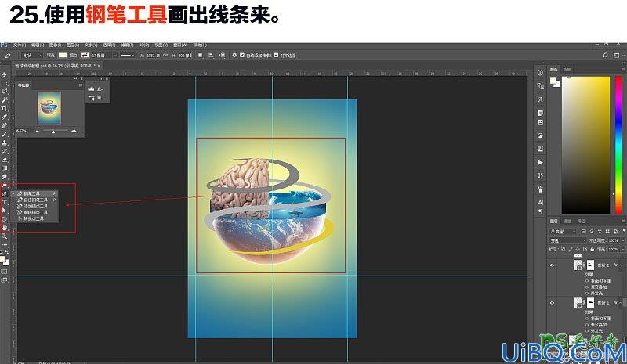Open path alignment icon in options bar
This screenshot has height=364, width=627.
pos(211,55)
